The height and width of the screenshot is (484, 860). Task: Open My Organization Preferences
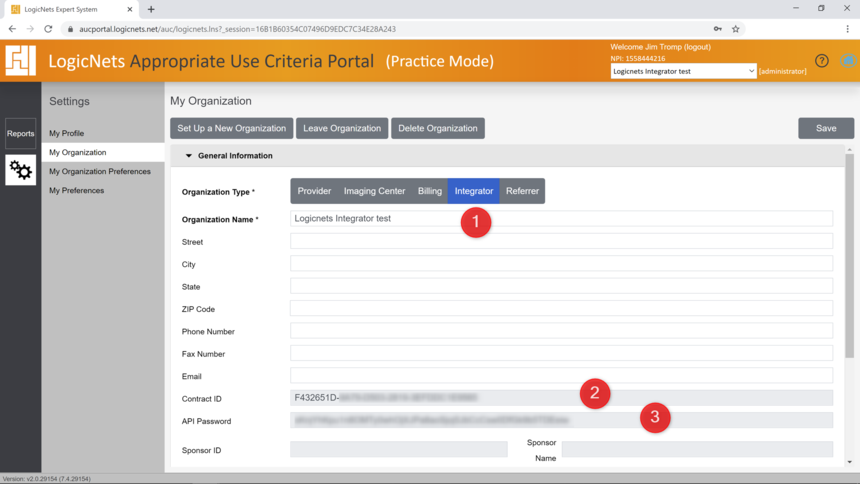(100, 171)
